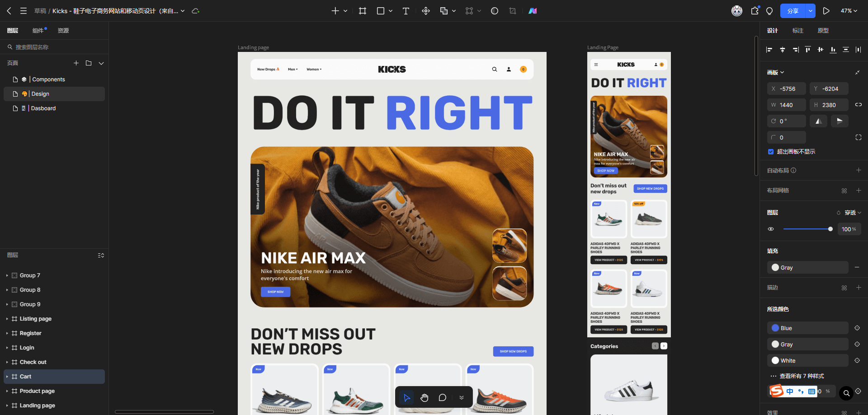This screenshot has width=868, height=415.
Task: Align horizontal centers icon
Action: 783,50
